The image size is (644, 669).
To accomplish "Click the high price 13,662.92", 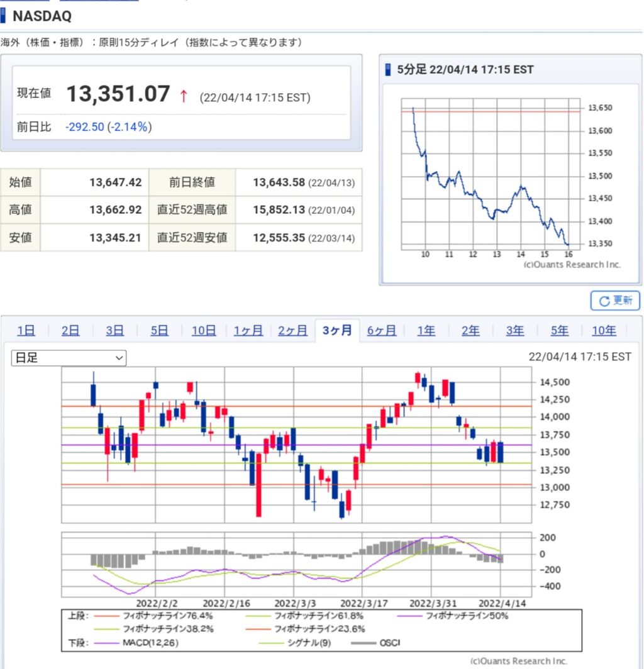I will tap(115, 210).
